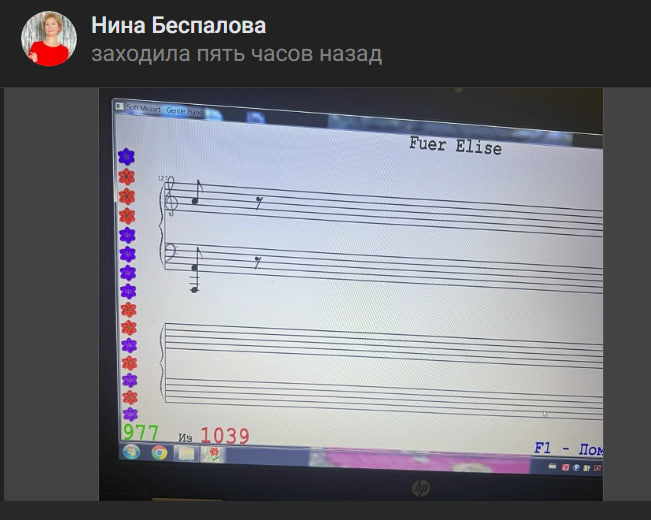651x520 pixels.
Task: Click the keyboard icon in the system tray
Action: coord(552,466)
